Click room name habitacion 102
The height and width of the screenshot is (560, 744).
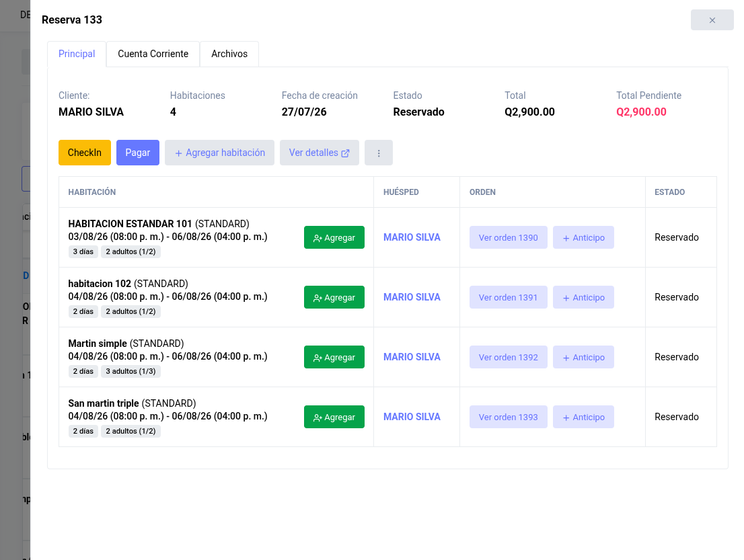(100, 284)
